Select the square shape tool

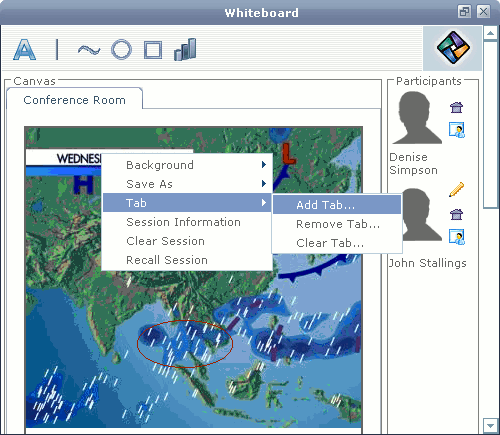click(153, 50)
